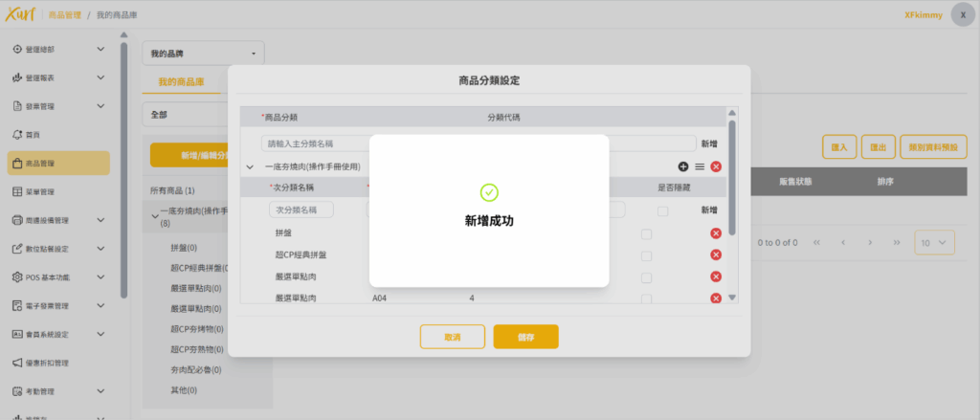Click the 取消 cancel button
Viewport: 980px width, 420px height.
tap(452, 337)
